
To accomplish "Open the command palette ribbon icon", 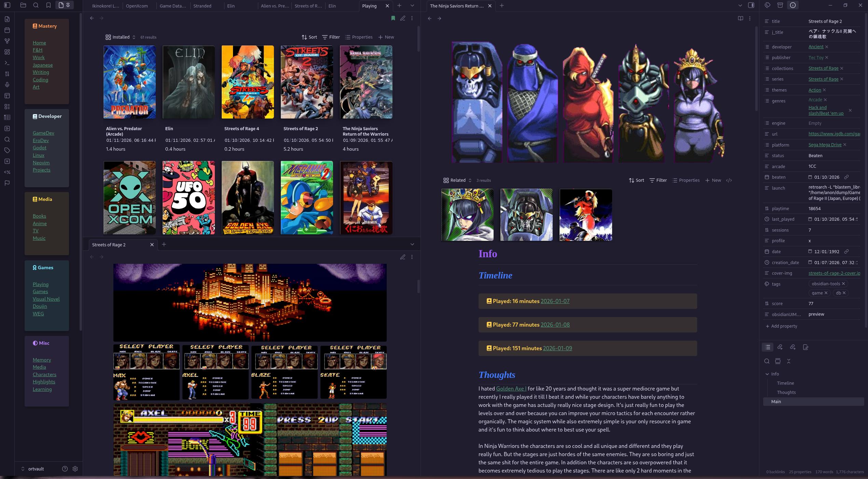I will point(7,63).
